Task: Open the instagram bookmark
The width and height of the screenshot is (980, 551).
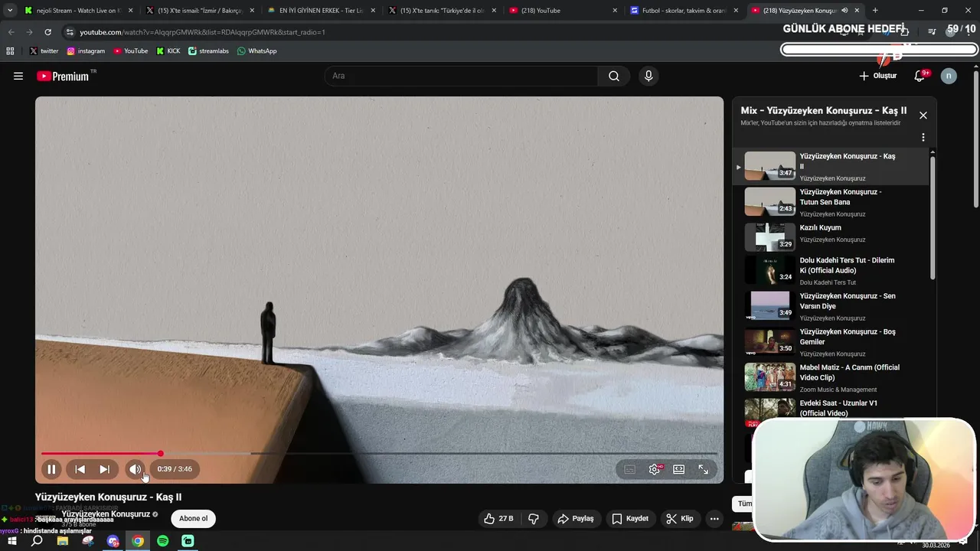Action: tap(86, 51)
